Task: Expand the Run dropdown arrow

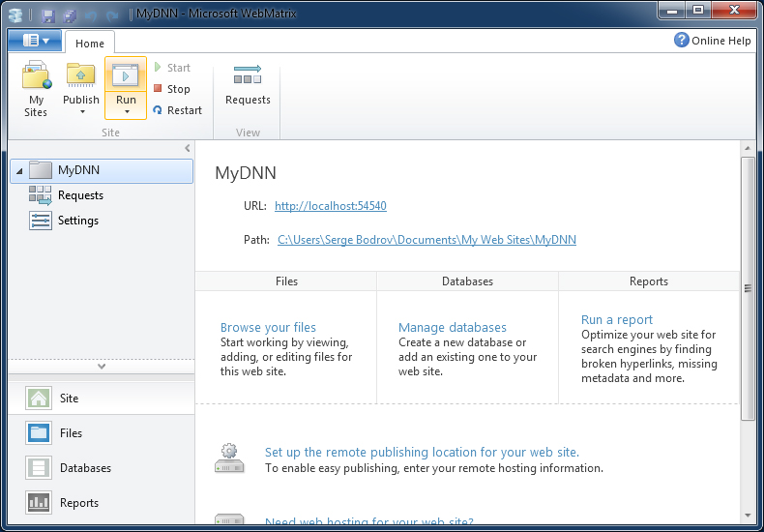Action: (127, 112)
